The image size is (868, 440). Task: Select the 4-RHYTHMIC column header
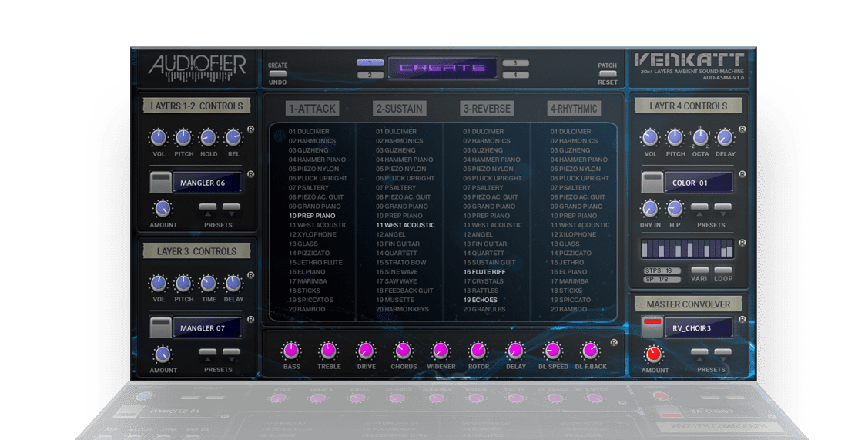(574, 109)
